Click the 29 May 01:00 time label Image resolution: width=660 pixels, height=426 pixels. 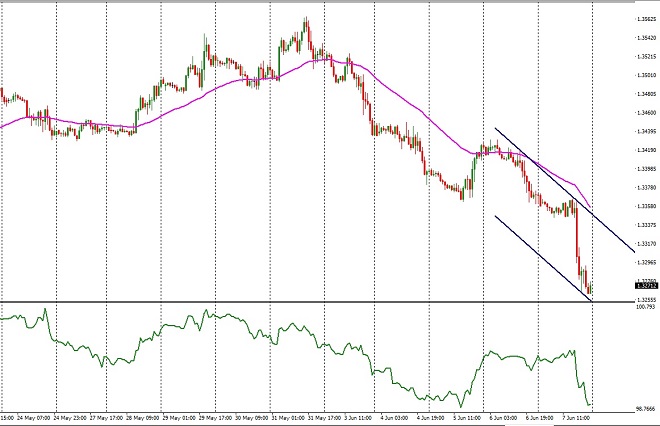[x=179, y=418]
